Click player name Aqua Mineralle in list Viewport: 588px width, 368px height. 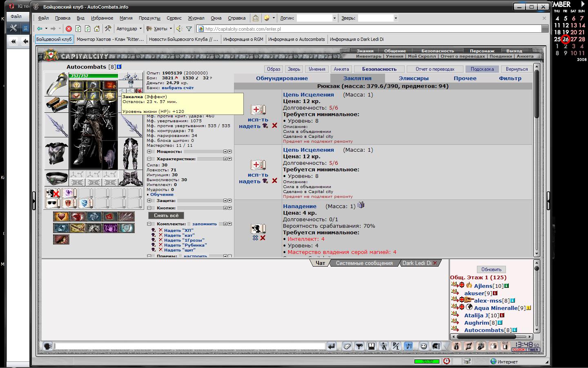(x=496, y=308)
